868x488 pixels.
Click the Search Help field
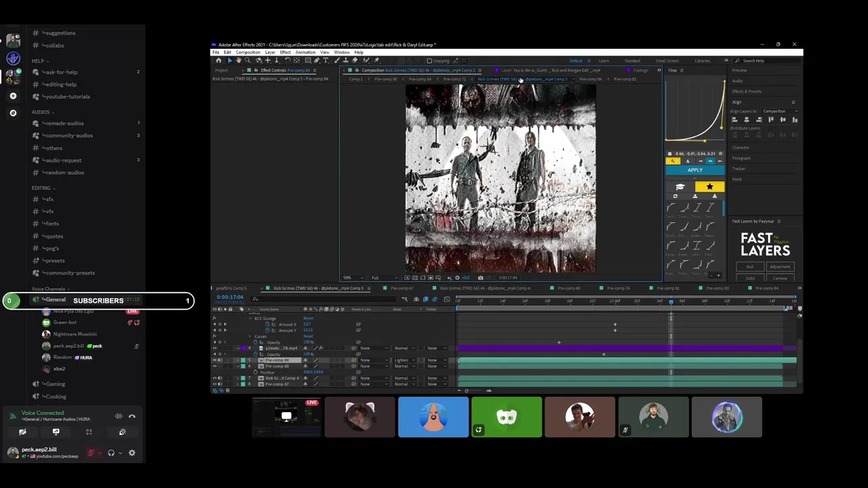766,60
